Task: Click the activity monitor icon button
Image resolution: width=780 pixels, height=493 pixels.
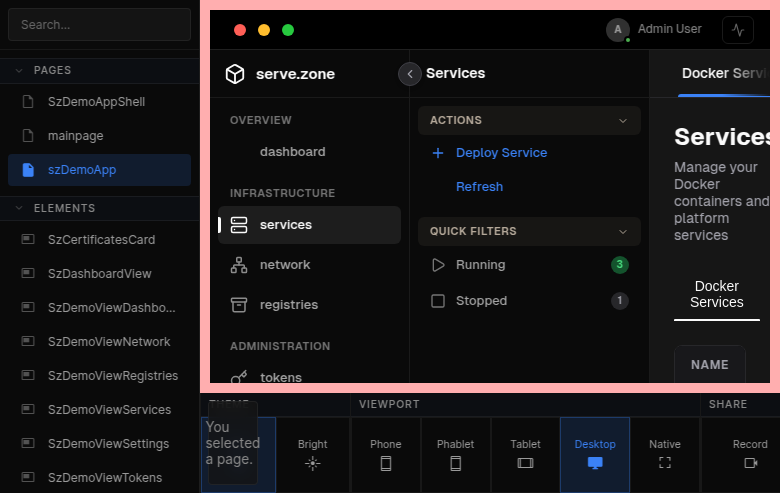Action: coord(738,30)
